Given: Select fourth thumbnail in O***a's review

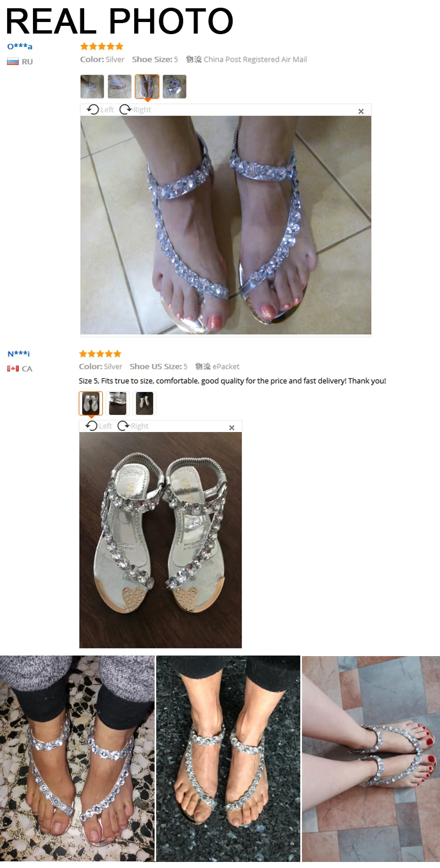Looking at the screenshot, I should tap(174, 86).
